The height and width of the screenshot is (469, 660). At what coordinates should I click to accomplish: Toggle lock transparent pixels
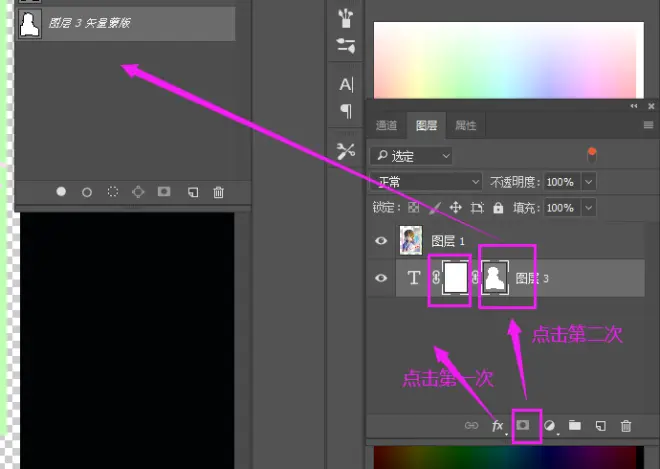click(414, 208)
